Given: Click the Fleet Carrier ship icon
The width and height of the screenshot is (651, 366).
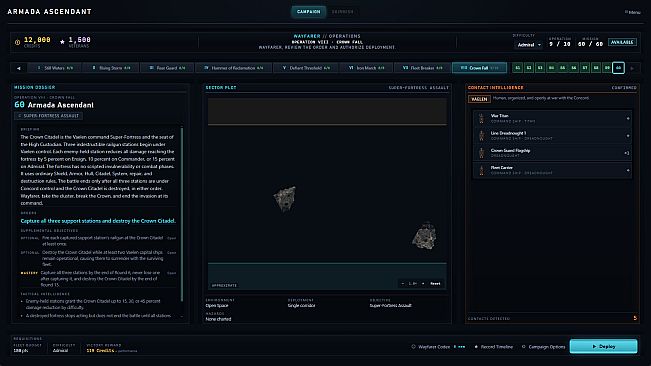Looking at the screenshot, I should [x=481, y=170].
